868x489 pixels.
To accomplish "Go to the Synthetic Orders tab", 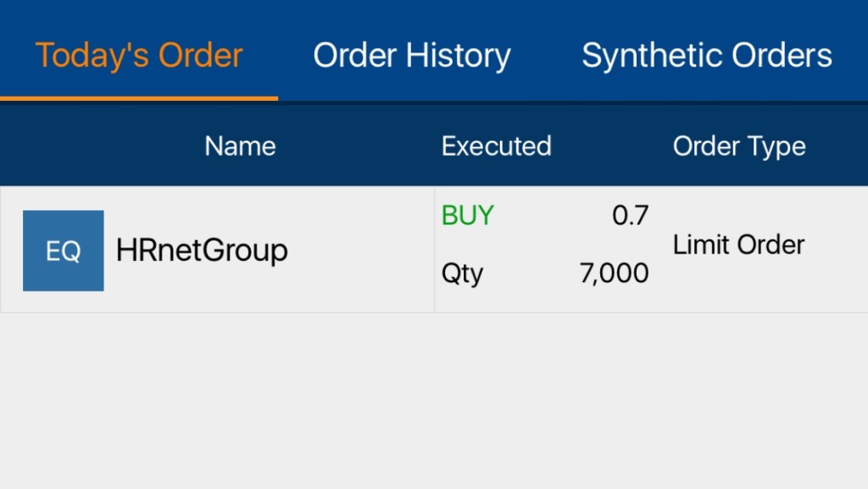I will tap(706, 56).
